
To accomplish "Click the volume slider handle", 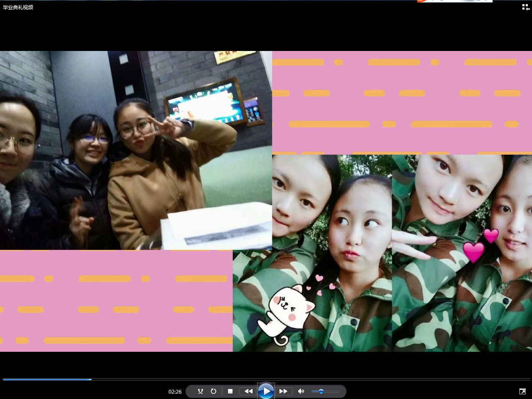I will tap(321, 391).
